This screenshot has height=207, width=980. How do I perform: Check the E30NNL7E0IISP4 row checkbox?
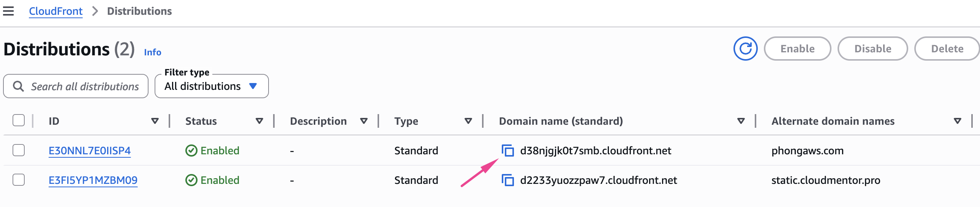19,151
